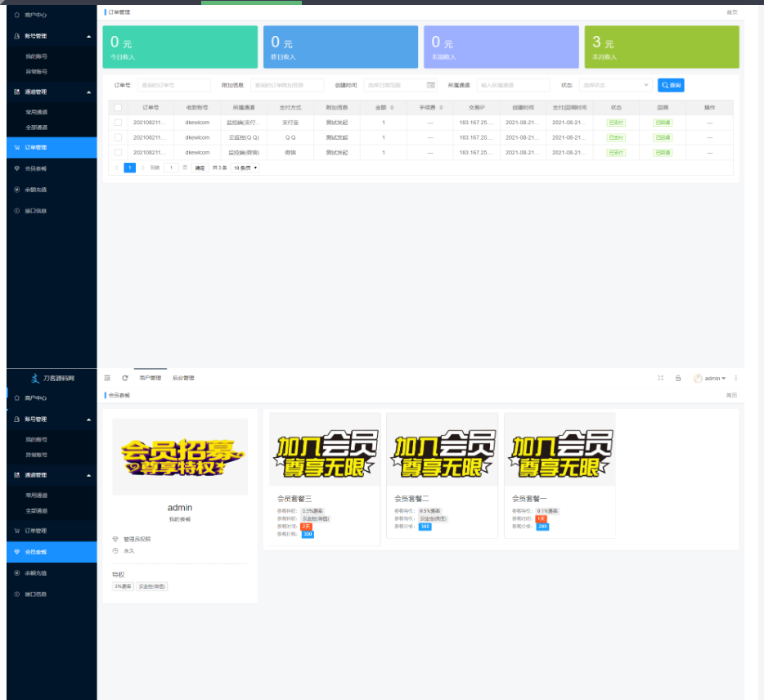Click the sort arrows on 金额 column

pos(392,107)
